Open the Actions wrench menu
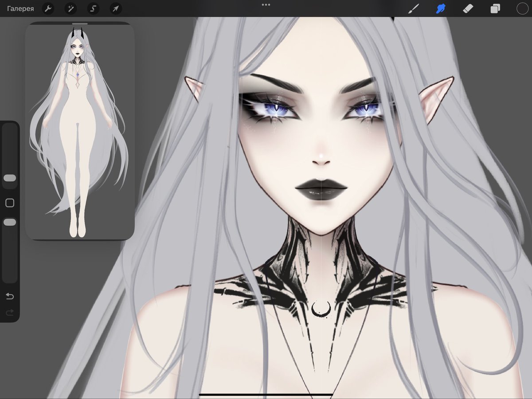The height and width of the screenshot is (399, 532). (48, 8)
